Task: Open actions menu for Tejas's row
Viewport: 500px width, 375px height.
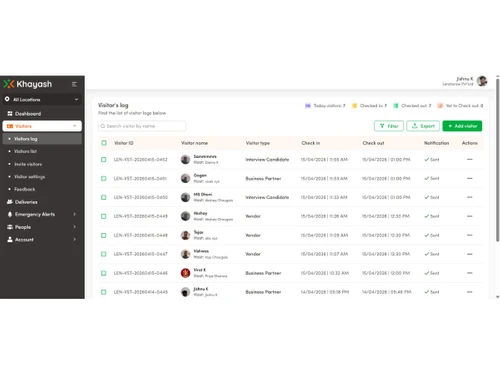Action: [x=470, y=235]
